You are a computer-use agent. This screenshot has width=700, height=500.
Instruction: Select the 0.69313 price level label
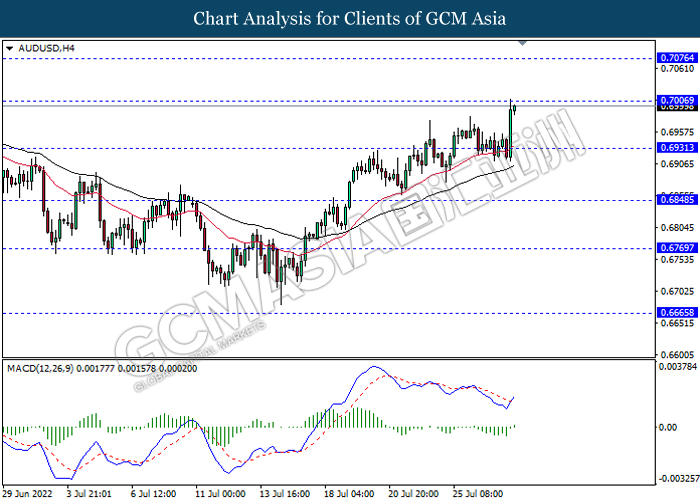click(677, 147)
